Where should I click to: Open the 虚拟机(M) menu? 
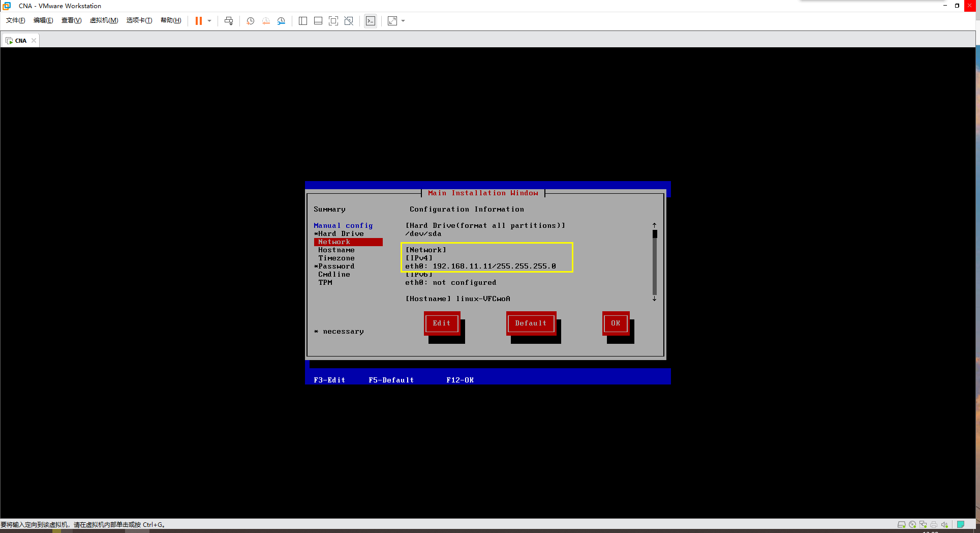(x=104, y=20)
